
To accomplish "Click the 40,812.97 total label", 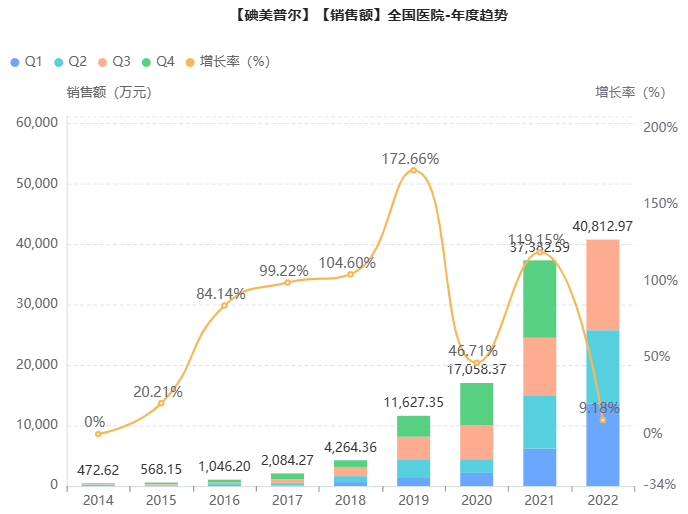I will (x=602, y=226).
